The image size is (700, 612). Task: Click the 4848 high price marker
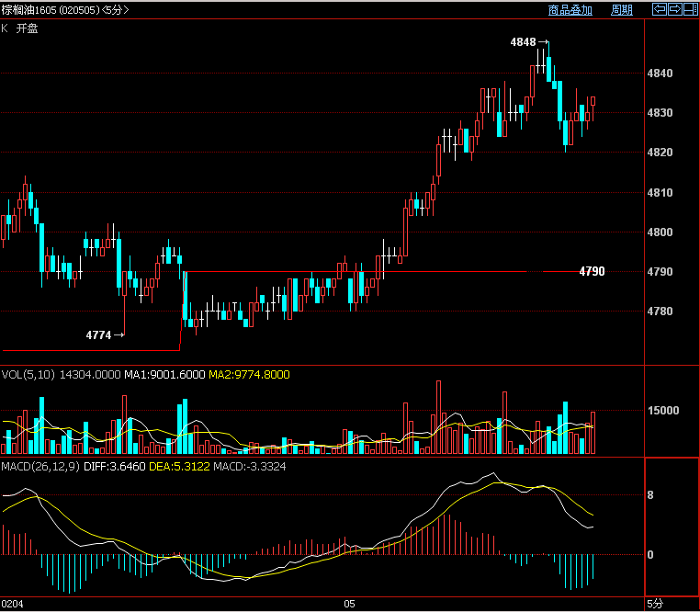(x=524, y=42)
